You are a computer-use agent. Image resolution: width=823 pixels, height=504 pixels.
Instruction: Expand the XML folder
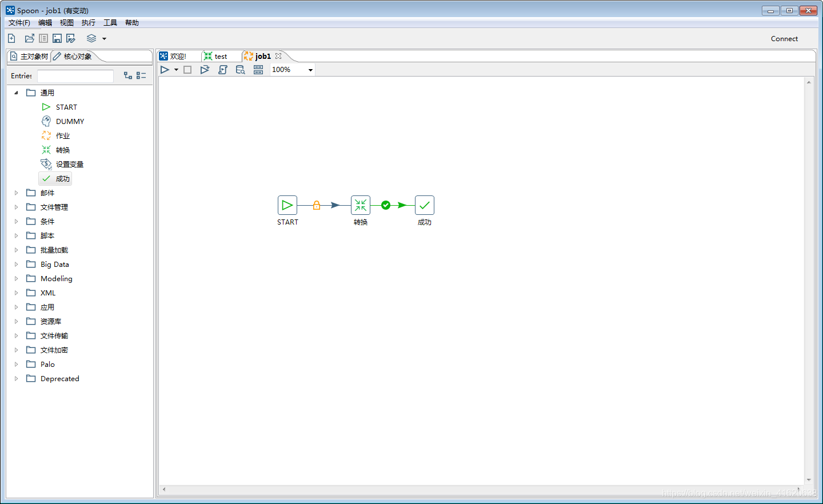16,293
